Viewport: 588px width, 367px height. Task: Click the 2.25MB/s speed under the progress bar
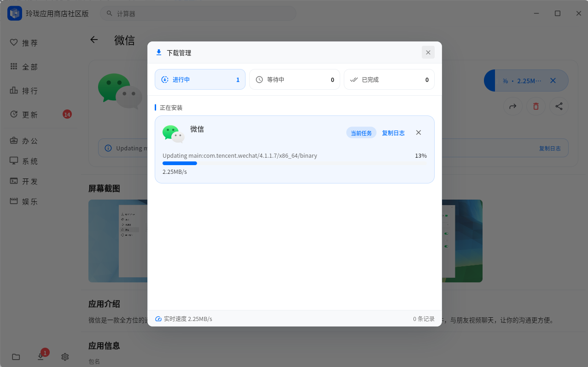tap(175, 172)
